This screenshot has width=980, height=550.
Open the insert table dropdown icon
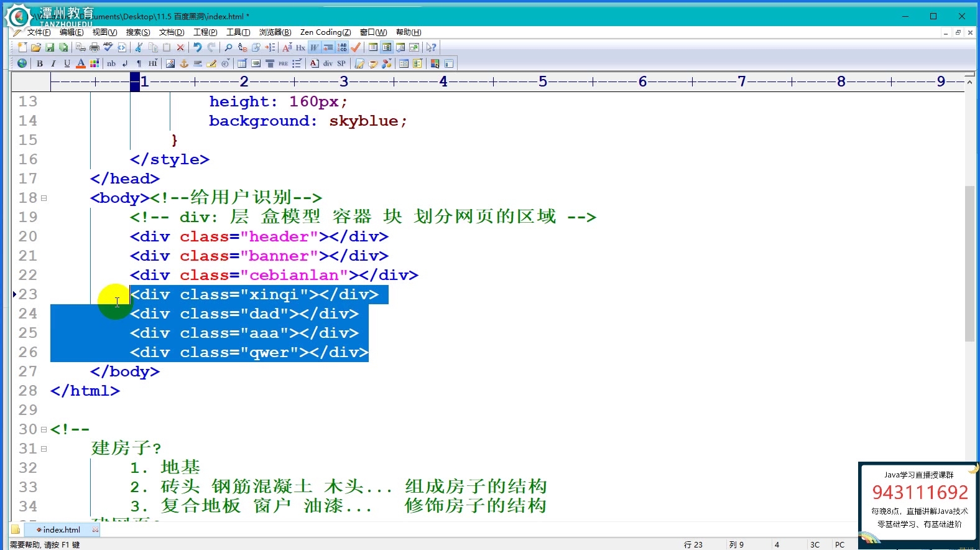coord(242,63)
